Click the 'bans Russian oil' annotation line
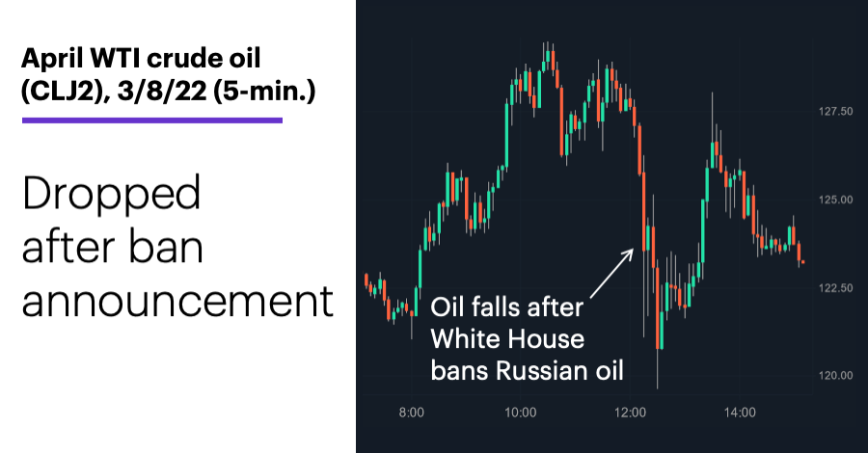Image resolution: width=868 pixels, height=453 pixels. coord(527,370)
